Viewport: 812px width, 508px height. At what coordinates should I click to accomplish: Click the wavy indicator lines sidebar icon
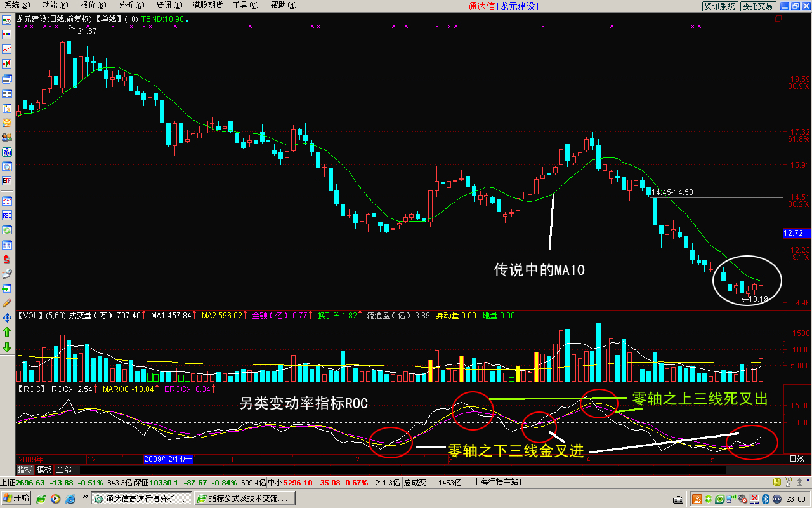tap(7, 201)
